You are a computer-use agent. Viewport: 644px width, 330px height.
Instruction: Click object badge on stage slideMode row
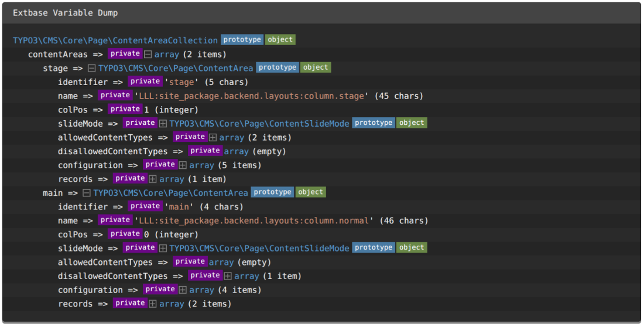coord(412,123)
